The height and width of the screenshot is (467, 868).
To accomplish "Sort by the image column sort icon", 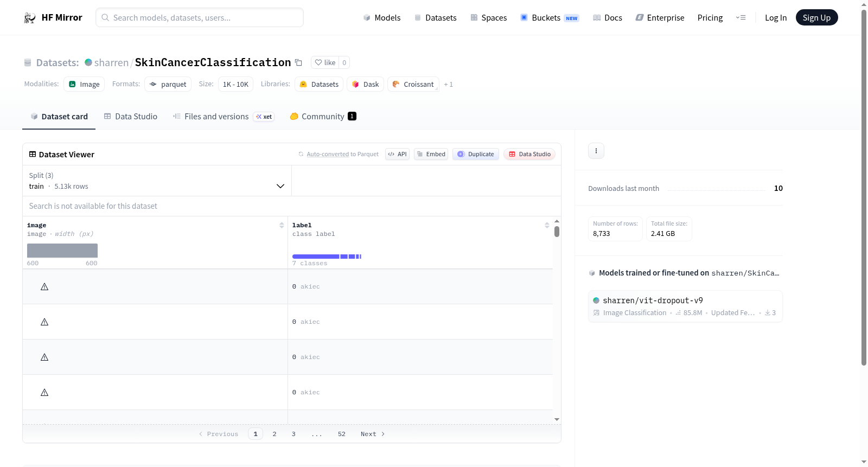I will click(282, 225).
